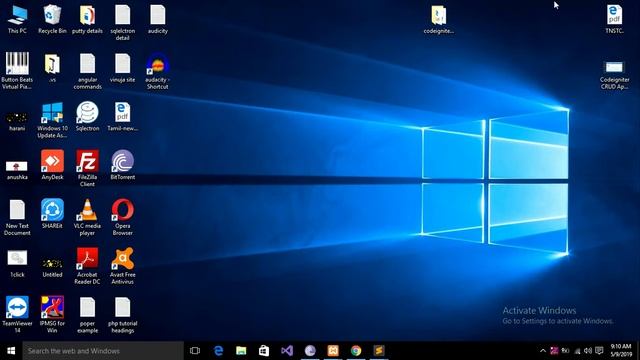Expand the hidden system tray icons
This screenshot has width=640, height=360.
[x=543, y=351]
